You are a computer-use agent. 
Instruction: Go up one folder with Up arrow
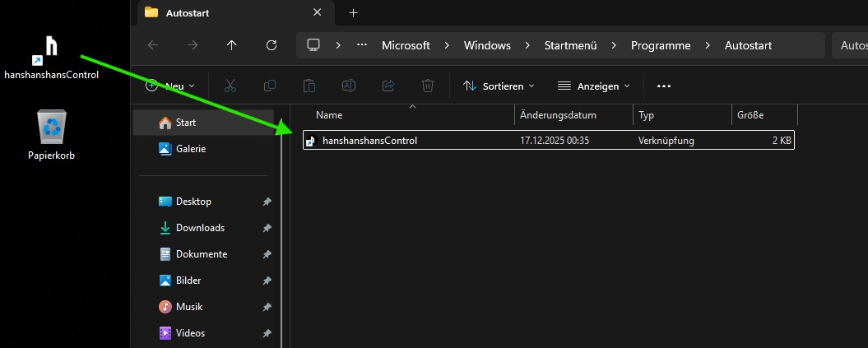(x=231, y=45)
